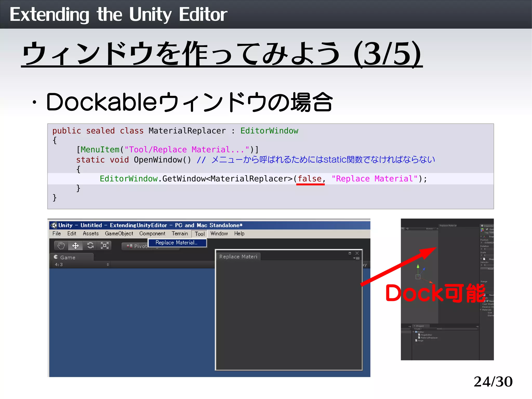532x399 pixels.
Task: Open the Terrain menu
Action: pyautogui.click(x=180, y=233)
